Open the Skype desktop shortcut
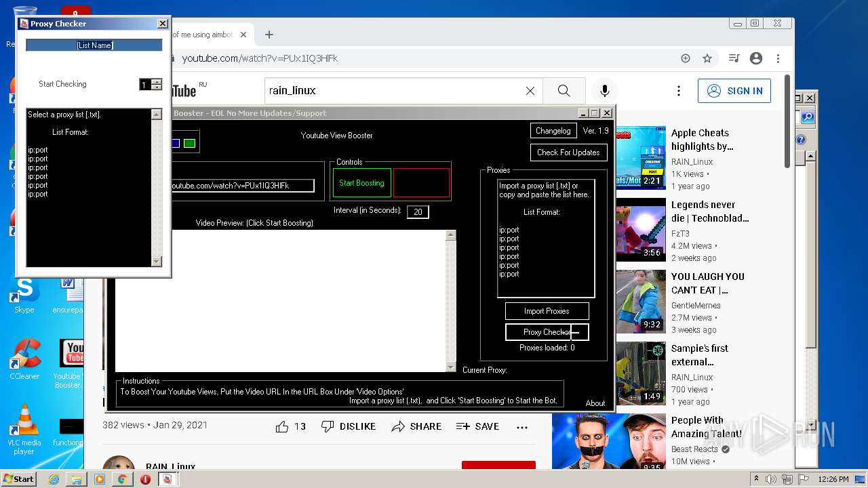The height and width of the screenshot is (488, 868). click(24, 296)
